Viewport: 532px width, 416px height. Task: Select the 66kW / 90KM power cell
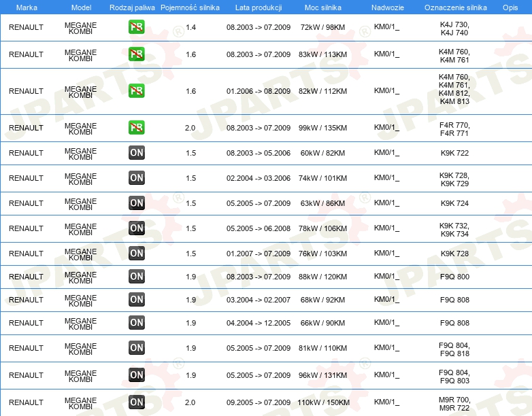[322, 323]
